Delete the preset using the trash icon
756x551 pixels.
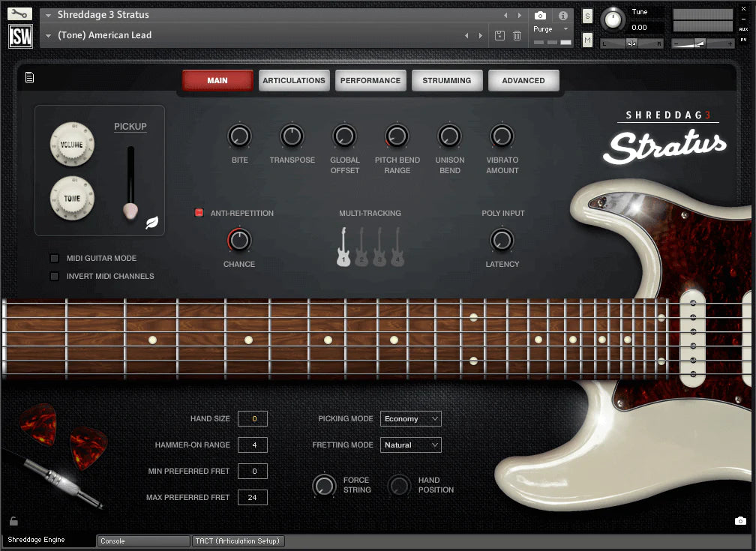click(x=517, y=35)
